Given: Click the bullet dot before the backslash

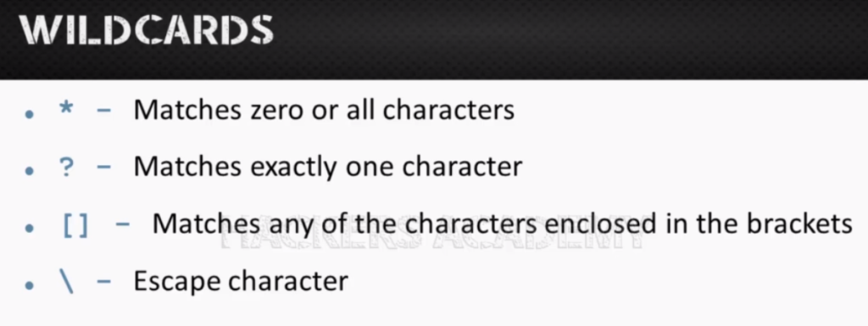Looking at the screenshot, I should point(30,285).
